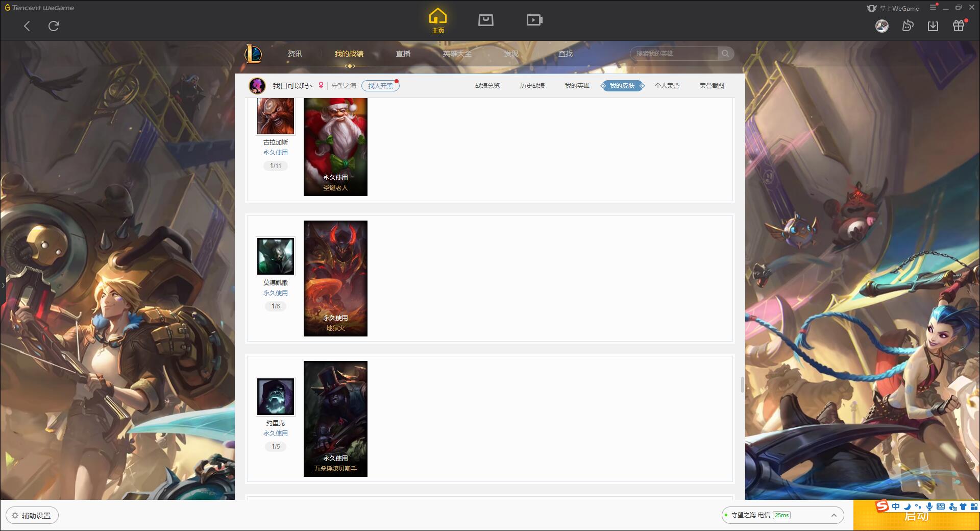The width and height of the screenshot is (980, 531).
Task: Switch to the 直播 tab
Action: pyautogui.click(x=403, y=54)
